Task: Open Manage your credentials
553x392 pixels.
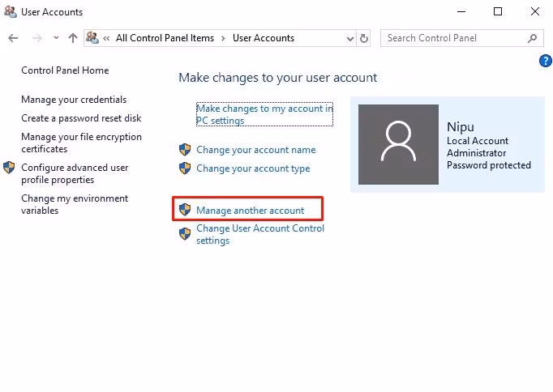Action: coord(74,100)
